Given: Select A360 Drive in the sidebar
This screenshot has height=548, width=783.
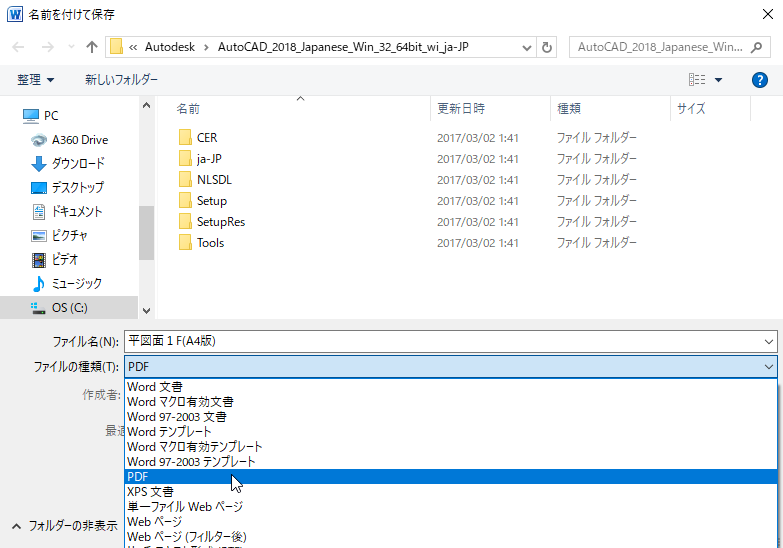Looking at the screenshot, I should pos(69,140).
